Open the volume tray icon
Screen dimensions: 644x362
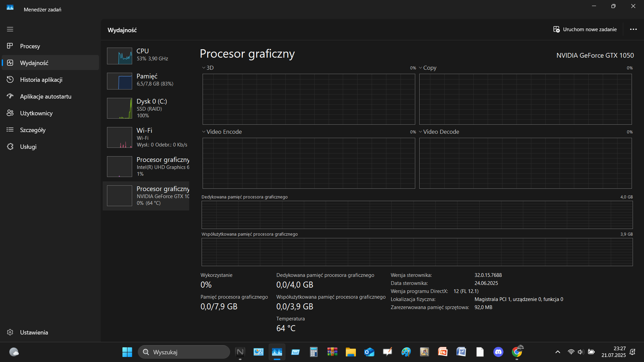pos(581,352)
